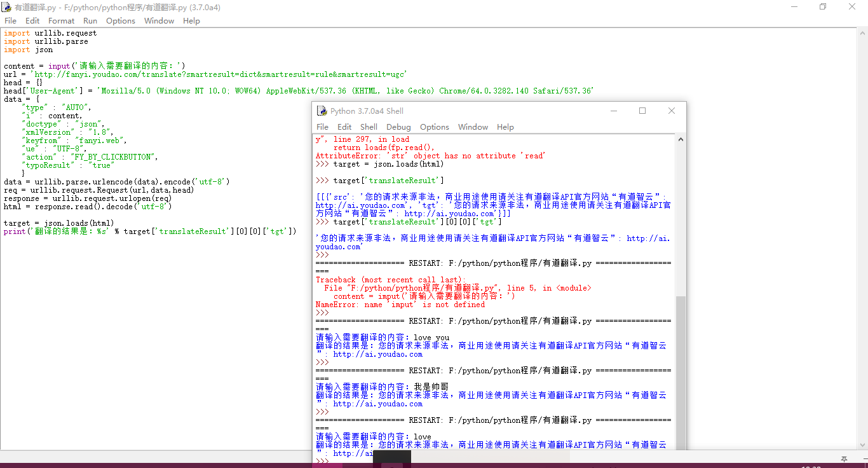The height and width of the screenshot is (468, 868).
Task: Minimize the Python Shell window
Action: (613, 111)
